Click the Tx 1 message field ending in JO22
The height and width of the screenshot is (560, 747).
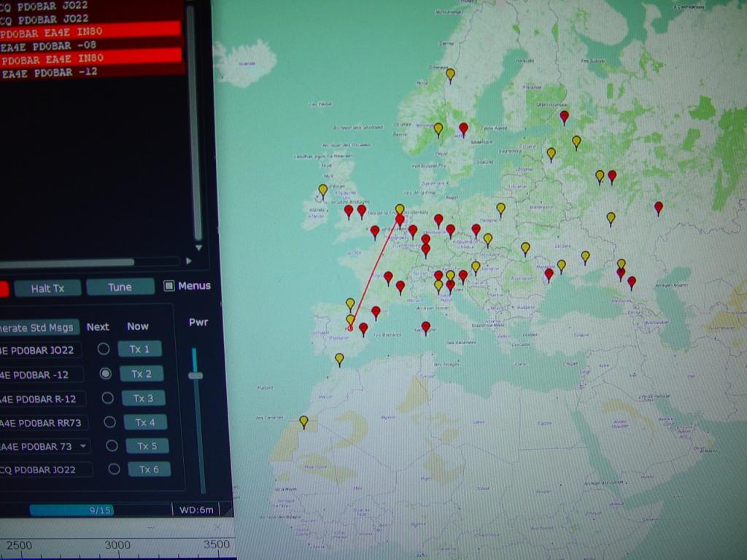click(x=40, y=350)
